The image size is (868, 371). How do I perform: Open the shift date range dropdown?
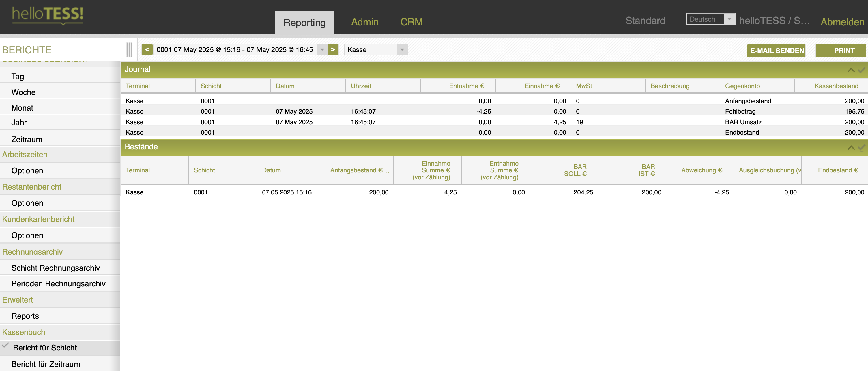(322, 50)
